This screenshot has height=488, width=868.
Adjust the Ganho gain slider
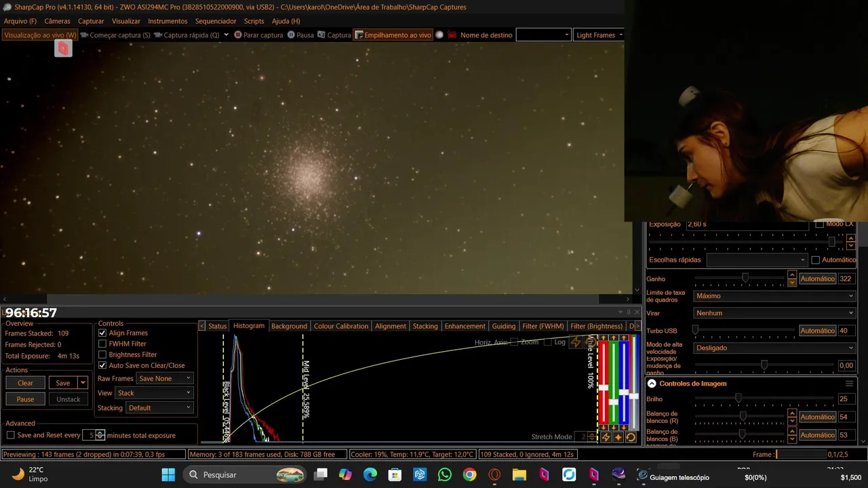pos(745,278)
